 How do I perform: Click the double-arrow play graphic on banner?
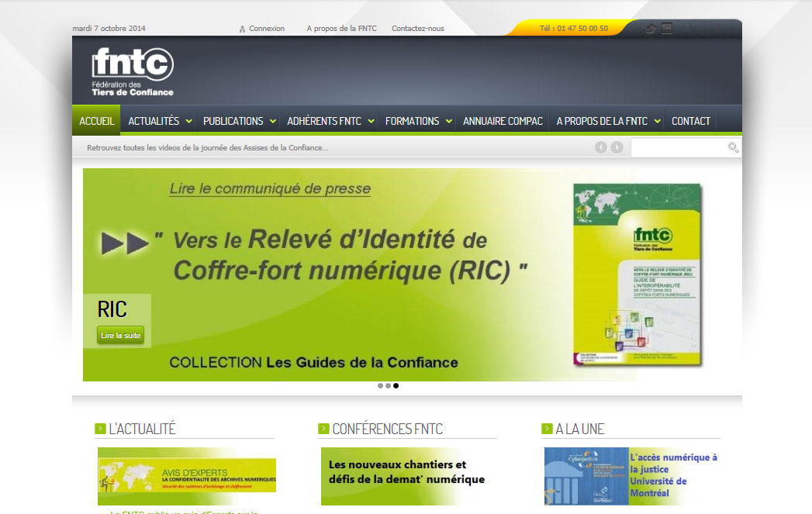[125, 243]
